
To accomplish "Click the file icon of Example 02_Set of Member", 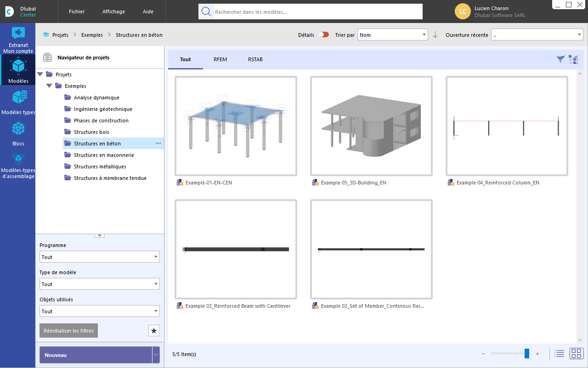I will (x=316, y=306).
